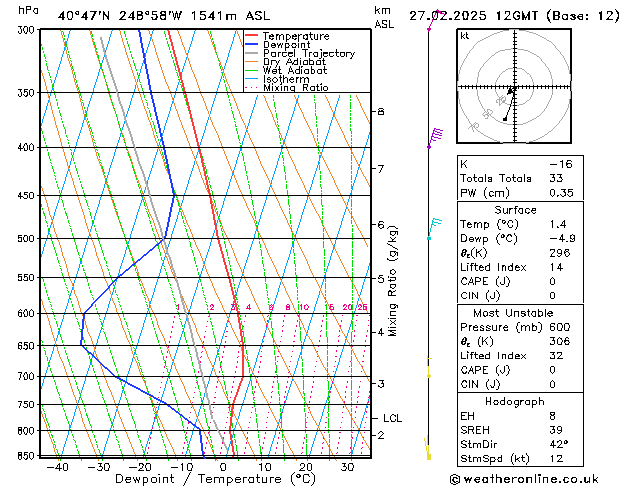This screenshot has width=629, height=486.
Task: Click the 700 hPa pressure label
Action: (x=28, y=377)
